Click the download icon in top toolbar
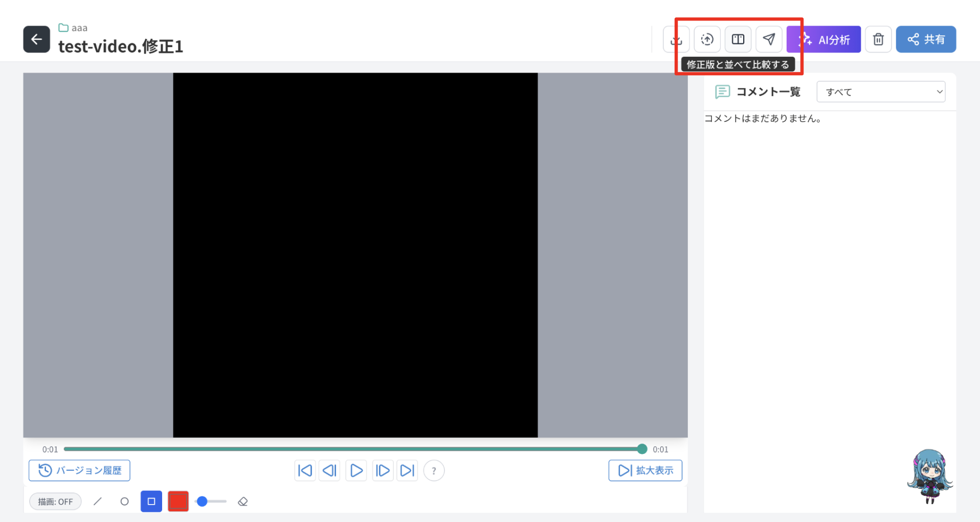The height and width of the screenshot is (522, 980). tap(676, 39)
